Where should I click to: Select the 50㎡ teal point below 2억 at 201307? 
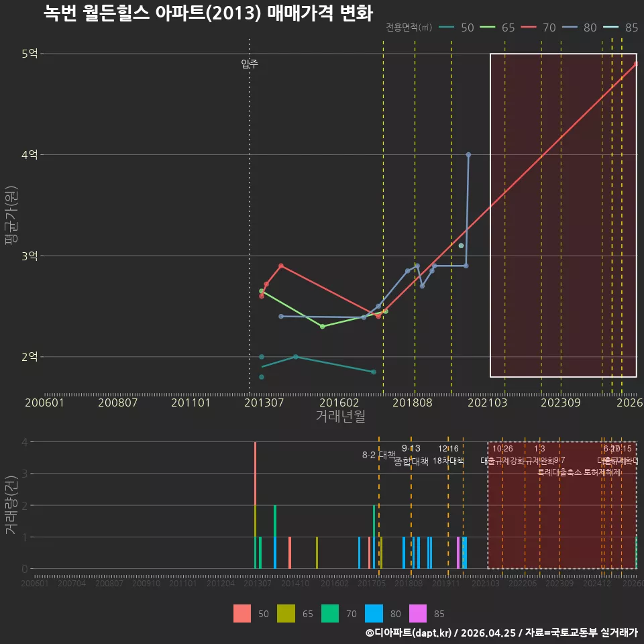click(262, 377)
